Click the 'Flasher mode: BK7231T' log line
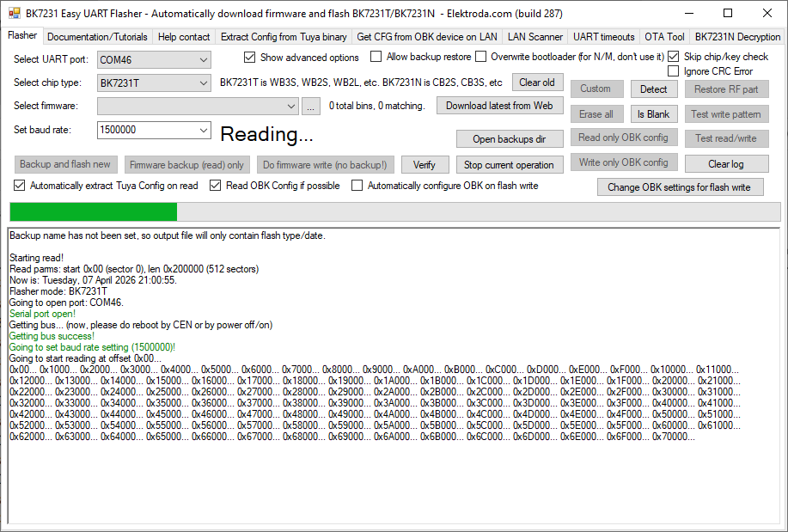 point(58,291)
